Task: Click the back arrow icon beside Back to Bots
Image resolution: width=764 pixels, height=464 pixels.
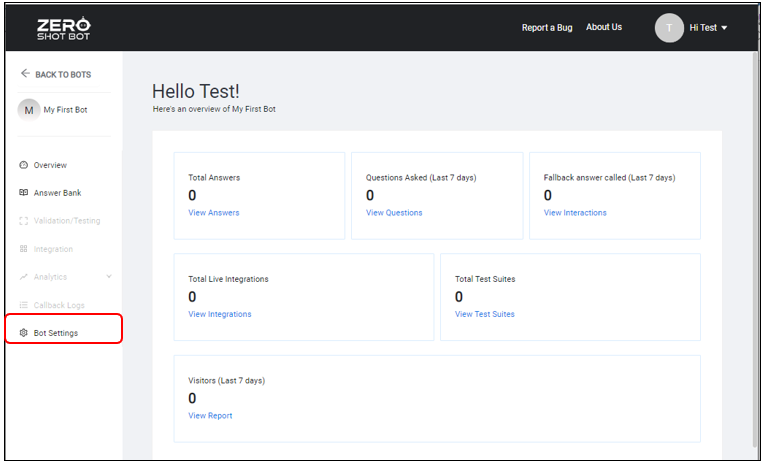Action: pyautogui.click(x=25, y=74)
